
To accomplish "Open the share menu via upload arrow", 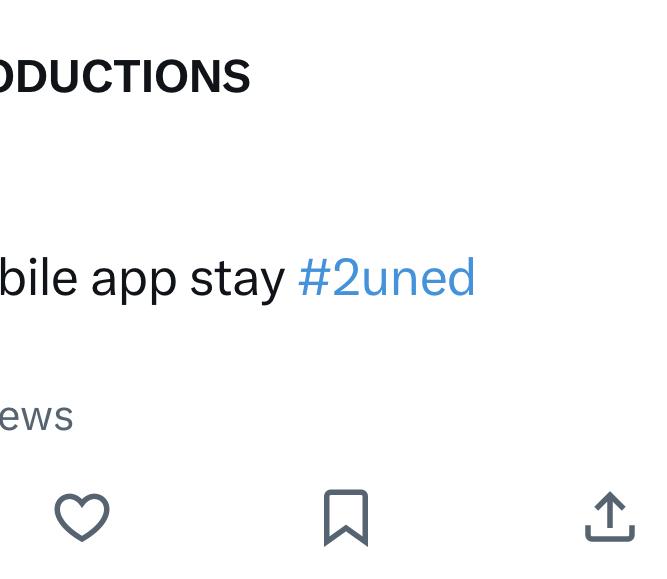I will click(x=609, y=517).
